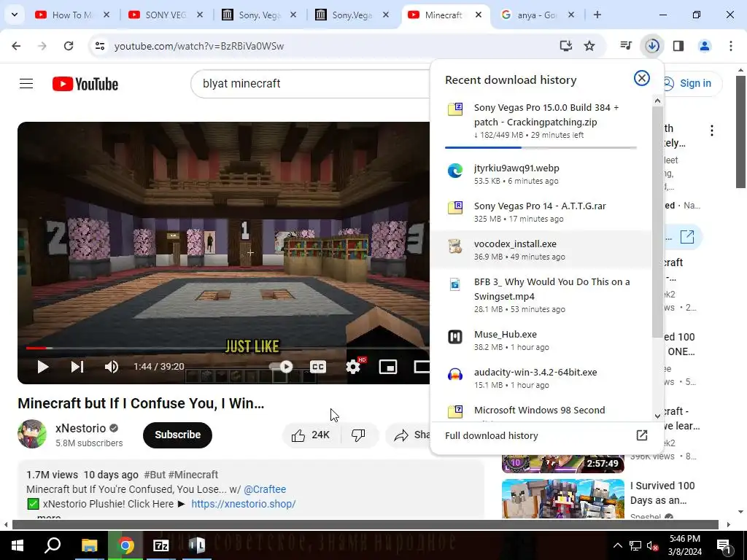The image size is (747, 560).
Task: Open a new browser tab
Action: pos(597,15)
